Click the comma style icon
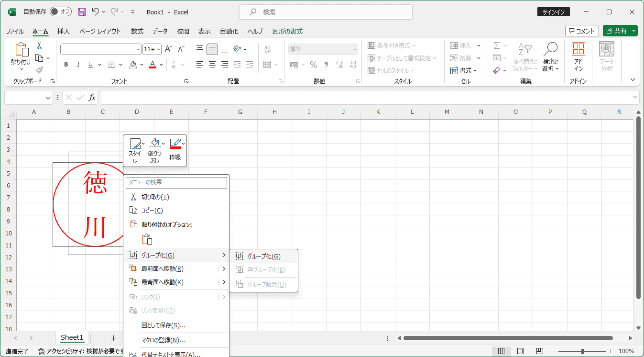Viewport: 644px width, 357px height. tap(326, 65)
